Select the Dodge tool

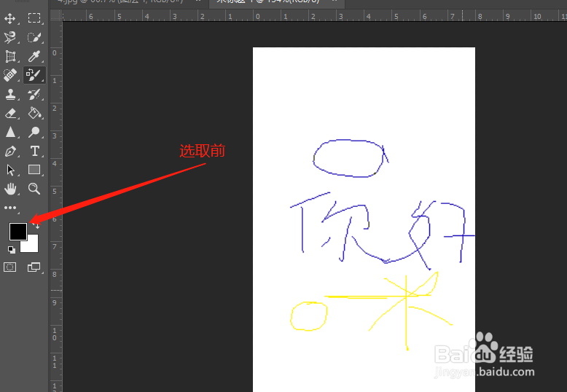click(x=34, y=132)
